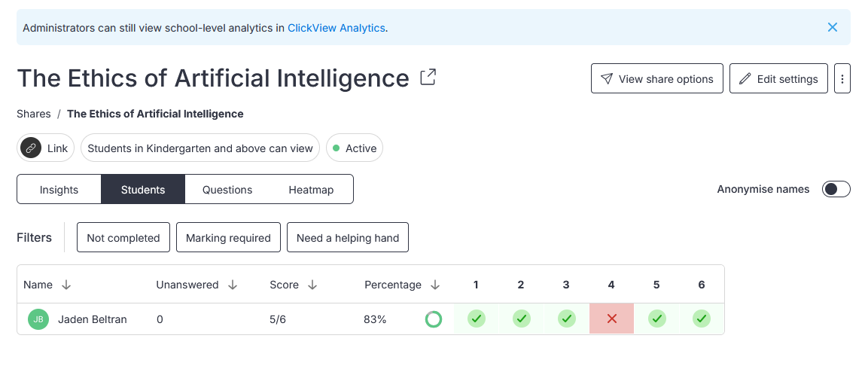Image resolution: width=868 pixels, height=372 pixels.
Task: Click the green check for question 3
Action: 566,319
